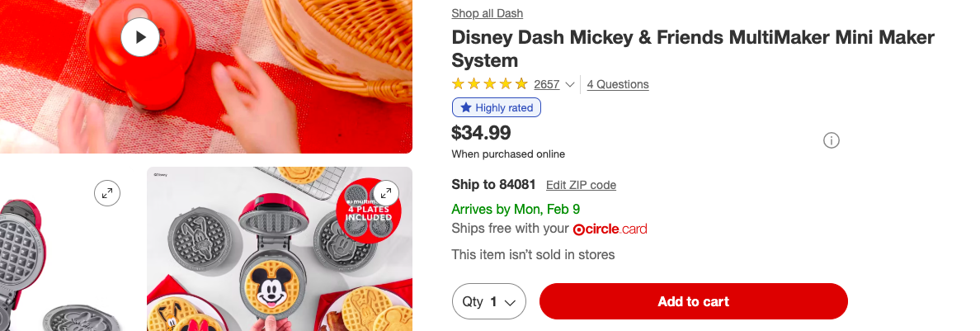Open the Qty dropdown
This screenshot has width=980, height=331.
(489, 301)
